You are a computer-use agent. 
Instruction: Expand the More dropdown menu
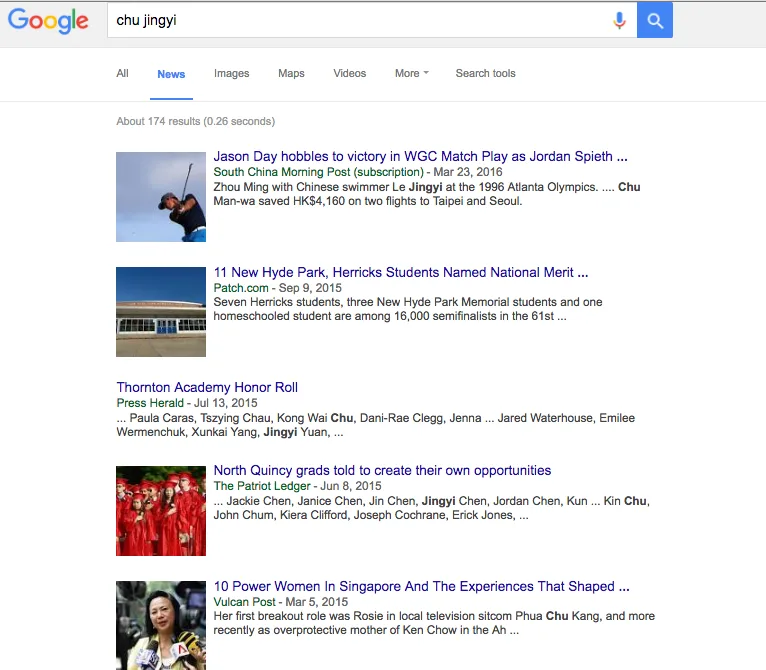[x=412, y=73]
